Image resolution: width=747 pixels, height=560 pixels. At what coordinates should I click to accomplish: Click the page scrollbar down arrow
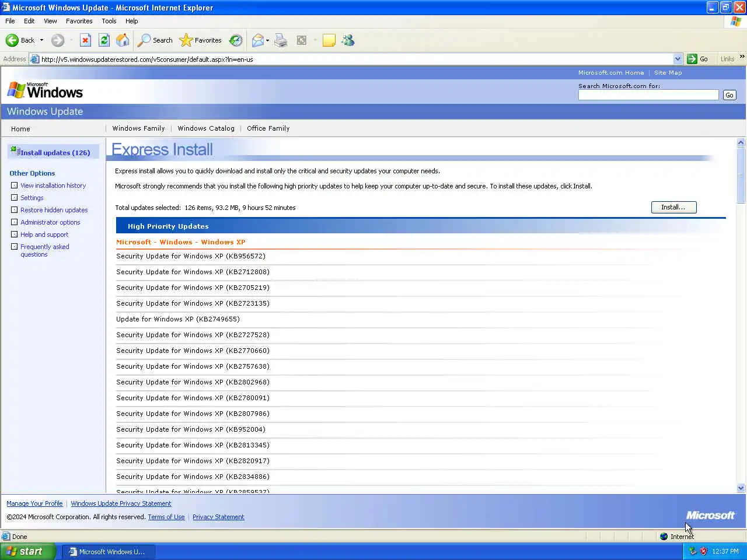[741, 488]
